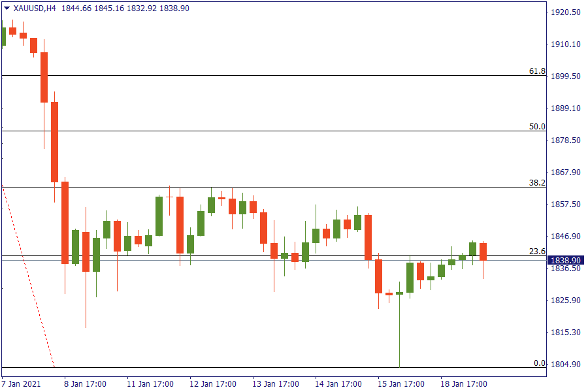Screen dimensions: 588x392
Task: Click the 1815.30 price scale label
Action: pos(566,333)
